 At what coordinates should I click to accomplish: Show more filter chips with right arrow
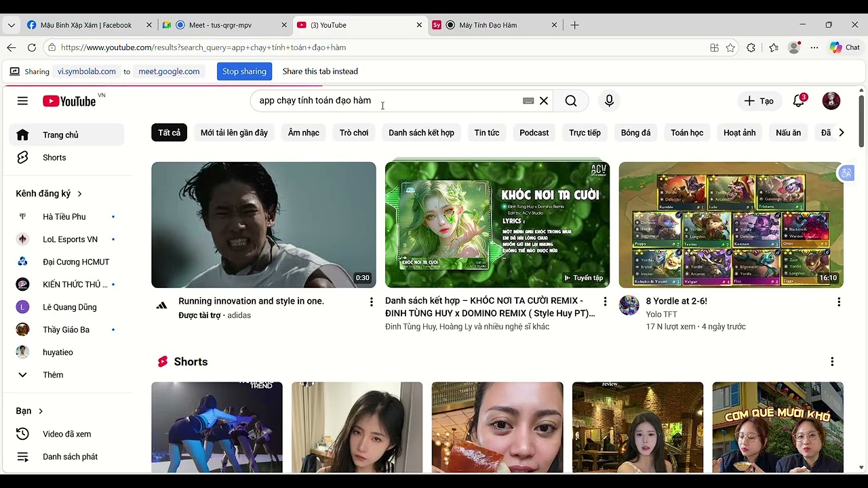pyautogui.click(x=841, y=133)
